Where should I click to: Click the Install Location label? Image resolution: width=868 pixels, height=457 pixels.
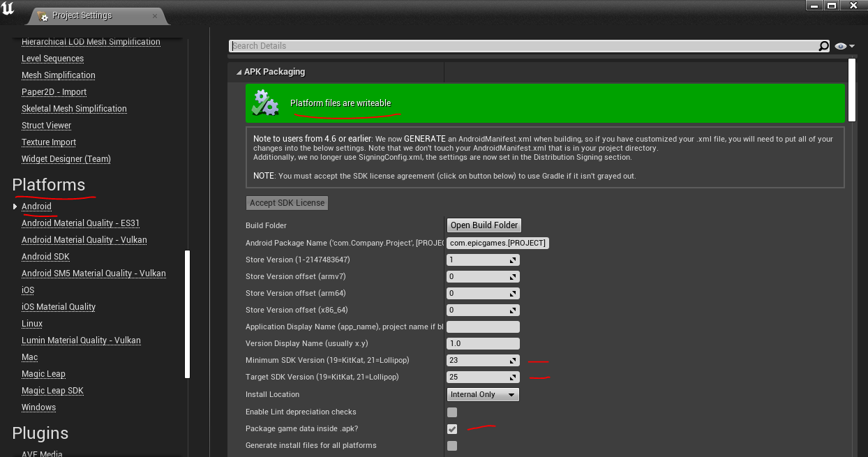click(272, 394)
